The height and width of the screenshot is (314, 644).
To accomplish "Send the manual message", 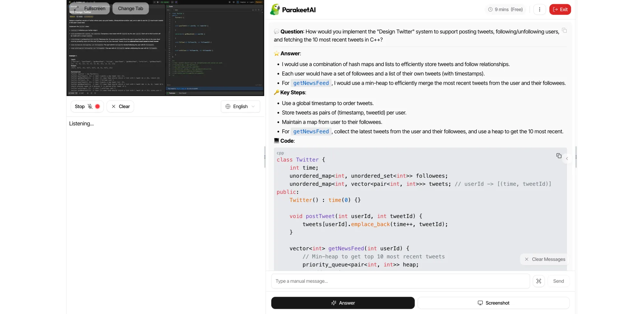I will click(x=558, y=281).
